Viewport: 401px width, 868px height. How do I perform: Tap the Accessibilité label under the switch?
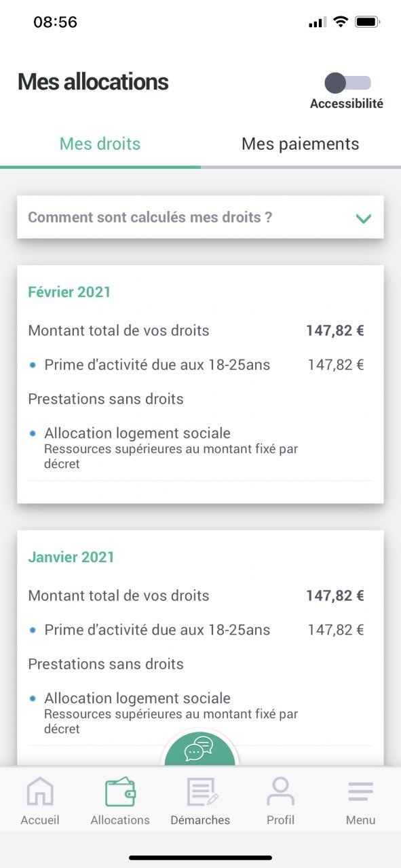347,104
